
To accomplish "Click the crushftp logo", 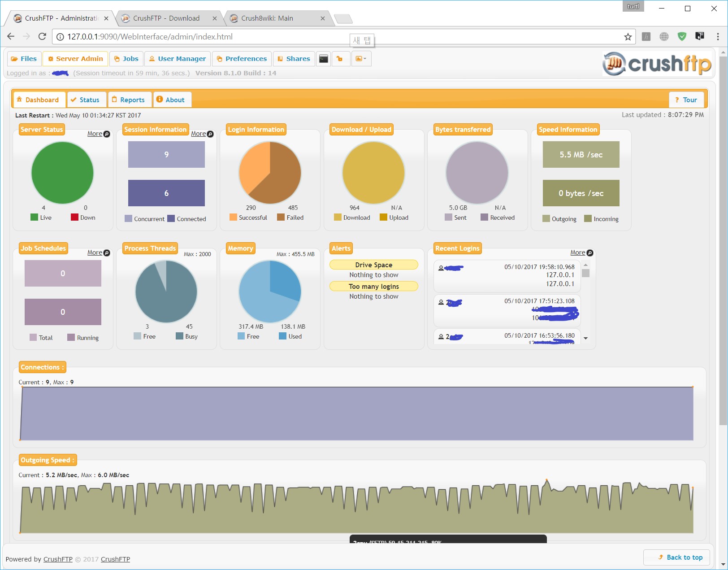I will [657, 64].
